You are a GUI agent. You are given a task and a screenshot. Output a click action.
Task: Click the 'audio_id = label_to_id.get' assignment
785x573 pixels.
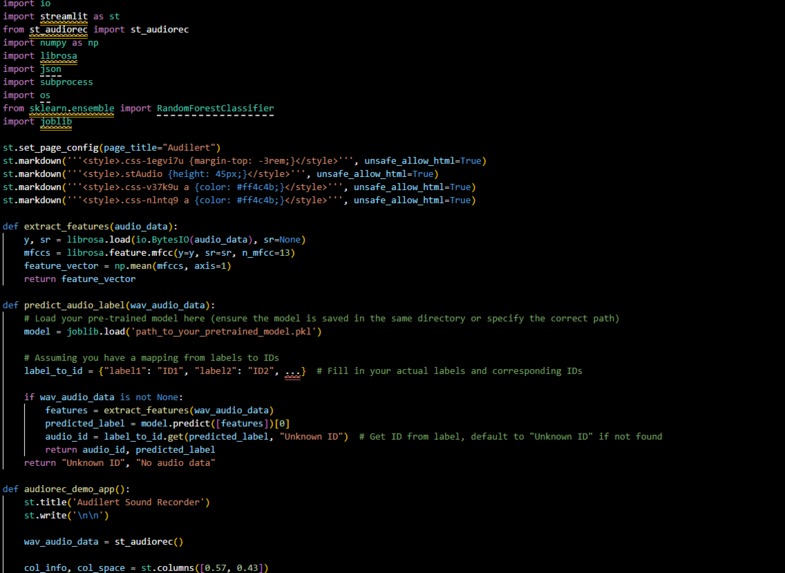pos(196,436)
